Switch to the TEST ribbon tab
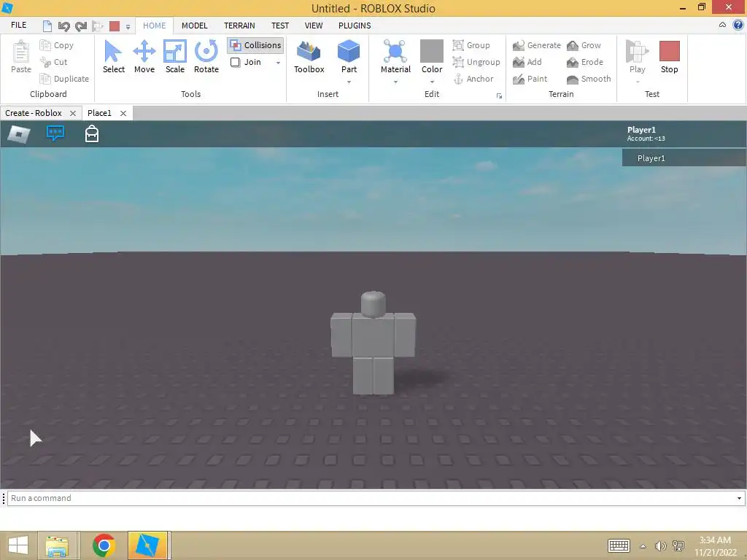 (279, 26)
